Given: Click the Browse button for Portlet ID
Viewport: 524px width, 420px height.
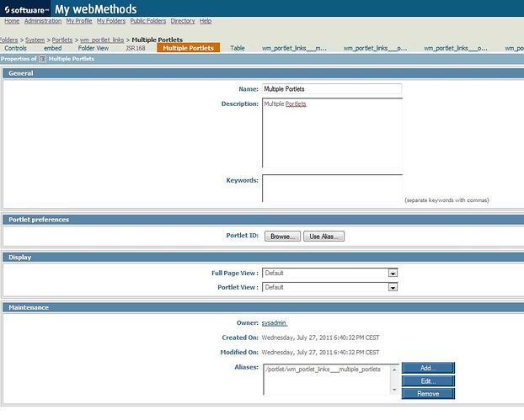Looking at the screenshot, I should (282, 237).
